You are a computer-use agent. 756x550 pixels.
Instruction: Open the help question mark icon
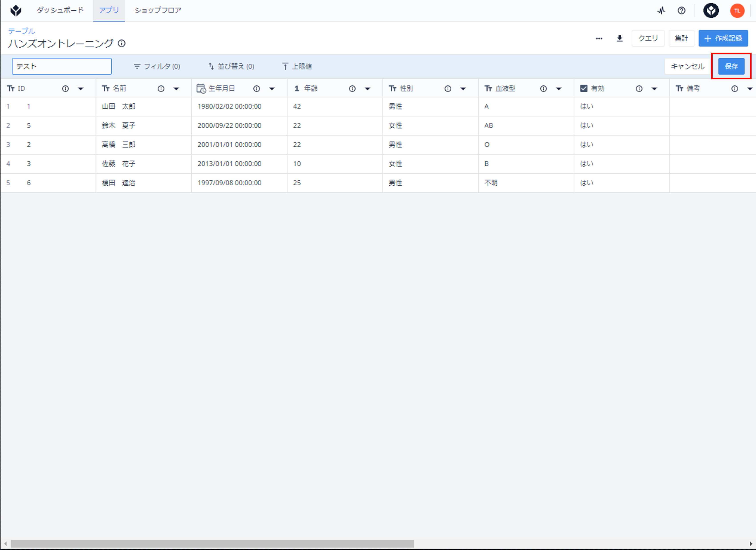(x=681, y=11)
